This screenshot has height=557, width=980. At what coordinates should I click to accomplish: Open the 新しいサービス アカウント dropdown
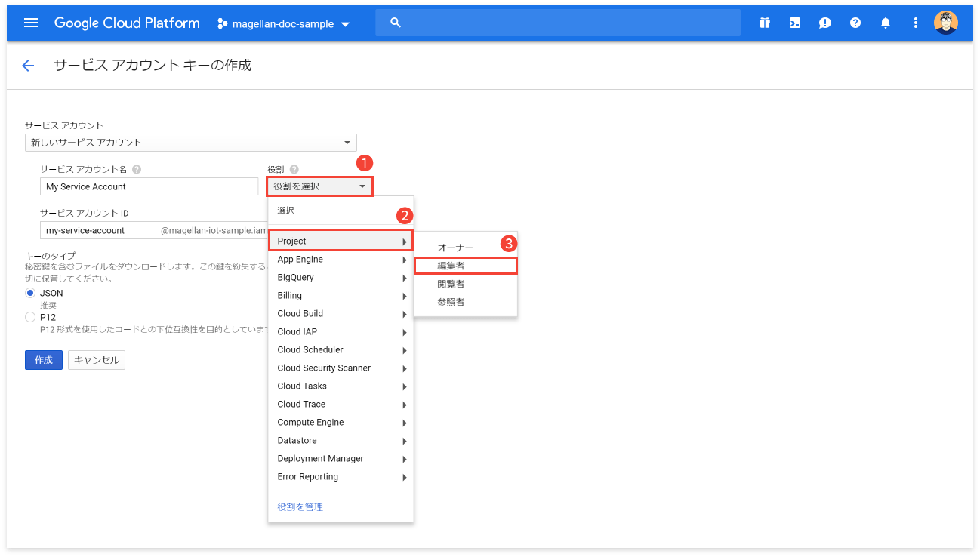coord(191,142)
